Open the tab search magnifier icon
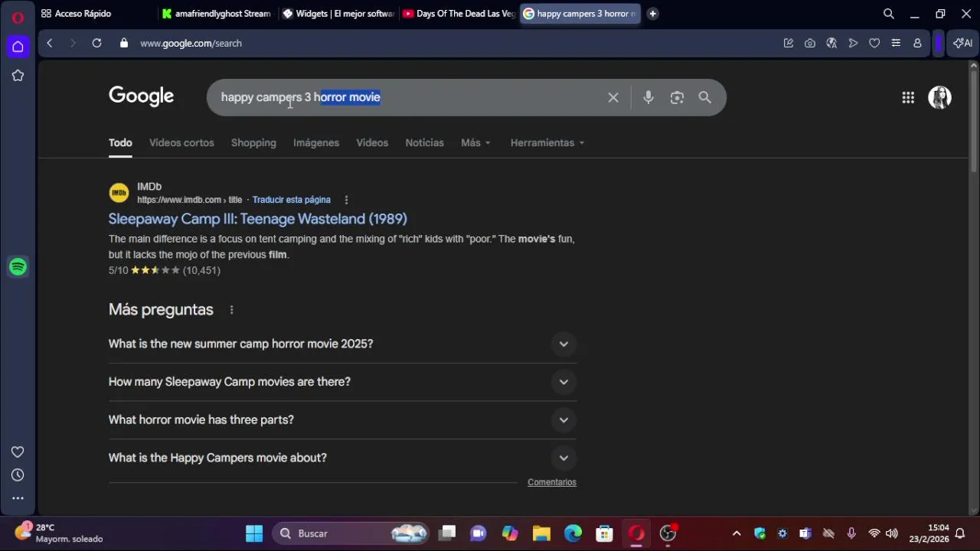This screenshot has height=551, width=980. [x=889, y=14]
